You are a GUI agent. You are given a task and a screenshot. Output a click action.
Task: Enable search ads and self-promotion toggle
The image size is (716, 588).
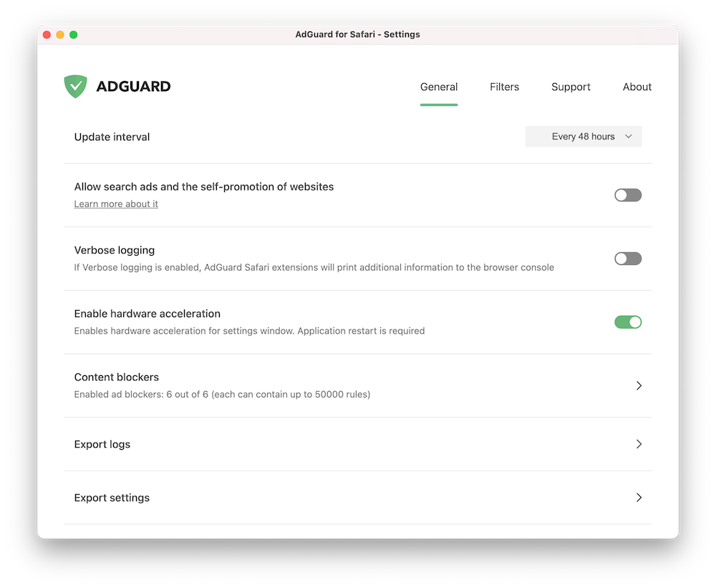628,195
